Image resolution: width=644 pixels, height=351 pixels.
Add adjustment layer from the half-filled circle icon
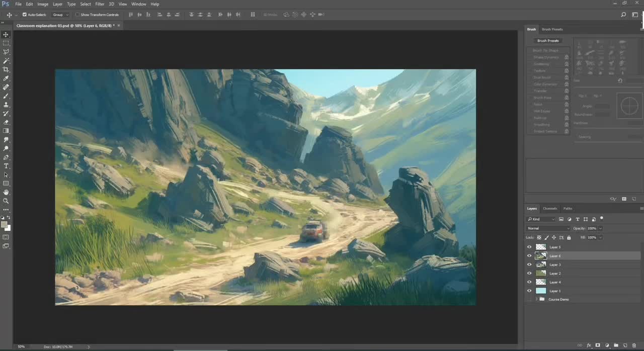tap(607, 345)
